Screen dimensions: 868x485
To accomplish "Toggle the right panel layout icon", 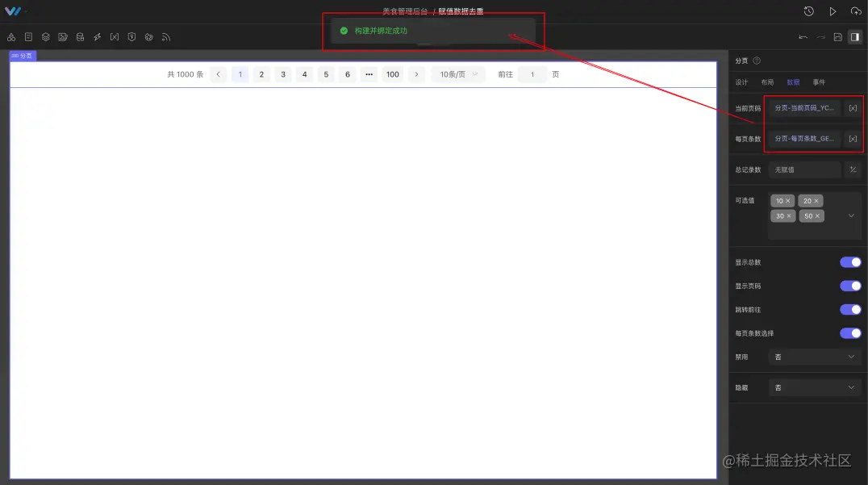I will pyautogui.click(x=855, y=37).
